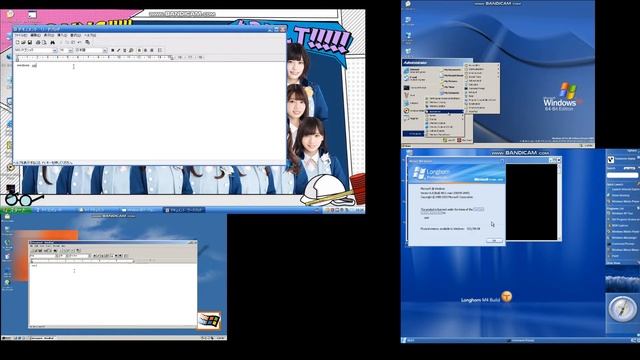
Task: Open the ヘルプ(H) menu in Japanese WordPad
Action: [90, 36]
